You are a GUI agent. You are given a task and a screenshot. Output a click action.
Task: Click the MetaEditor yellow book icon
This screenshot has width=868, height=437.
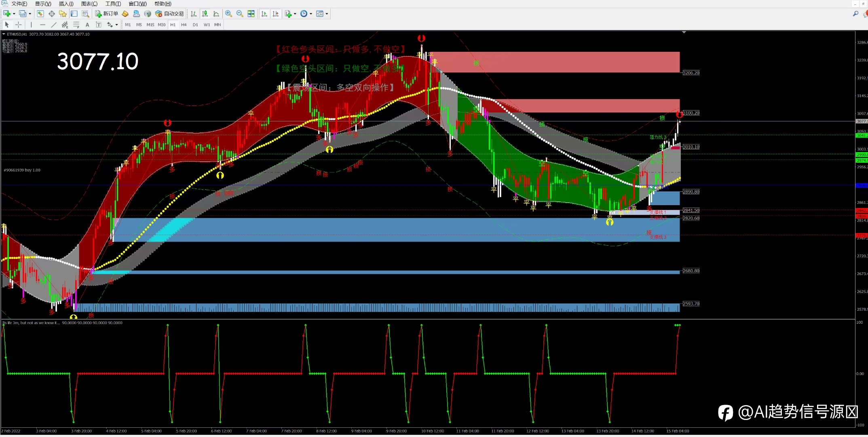coord(125,14)
